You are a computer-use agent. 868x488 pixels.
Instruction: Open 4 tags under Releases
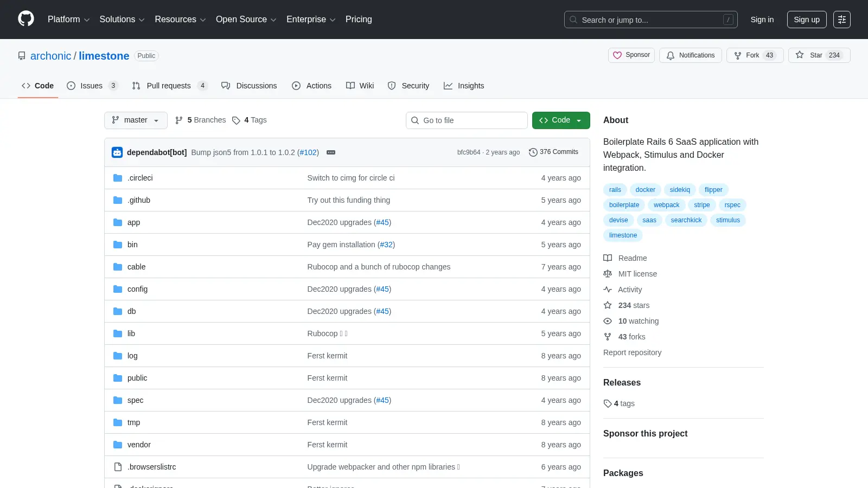619,403
